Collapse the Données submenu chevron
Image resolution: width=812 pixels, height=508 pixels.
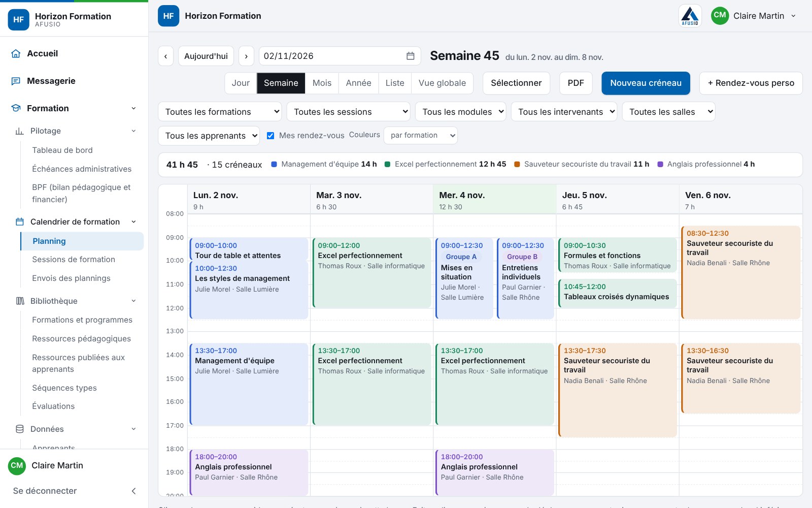coord(133,429)
